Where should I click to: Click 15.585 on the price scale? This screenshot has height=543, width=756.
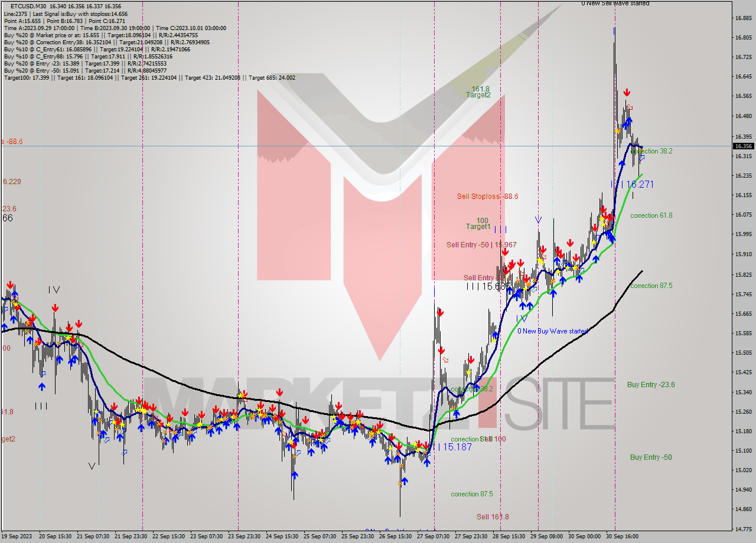tap(743, 333)
